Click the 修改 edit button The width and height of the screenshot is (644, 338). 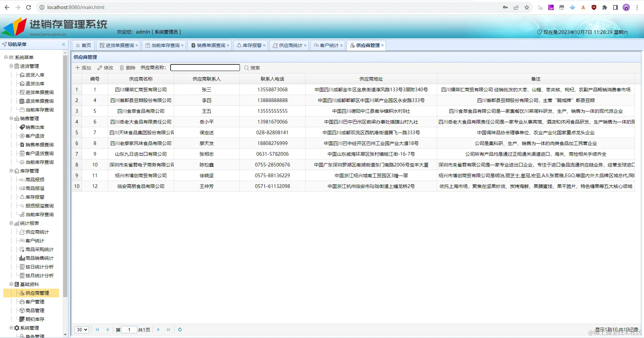105,68
